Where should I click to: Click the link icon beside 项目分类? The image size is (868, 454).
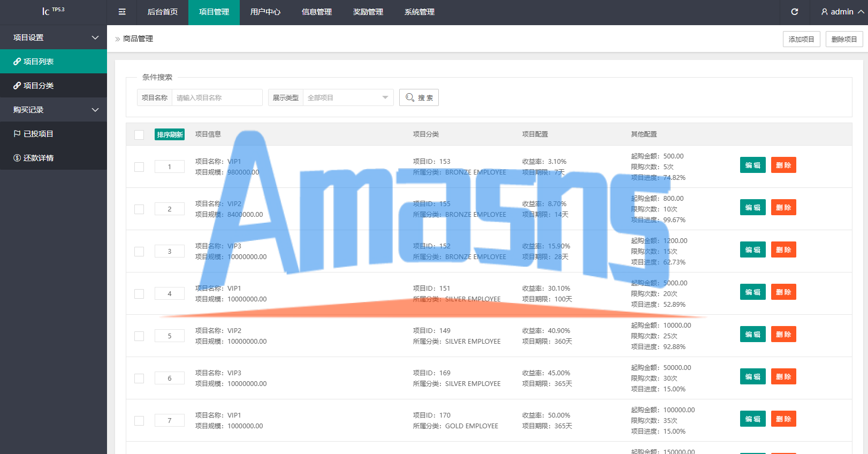click(x=17, y=86)
